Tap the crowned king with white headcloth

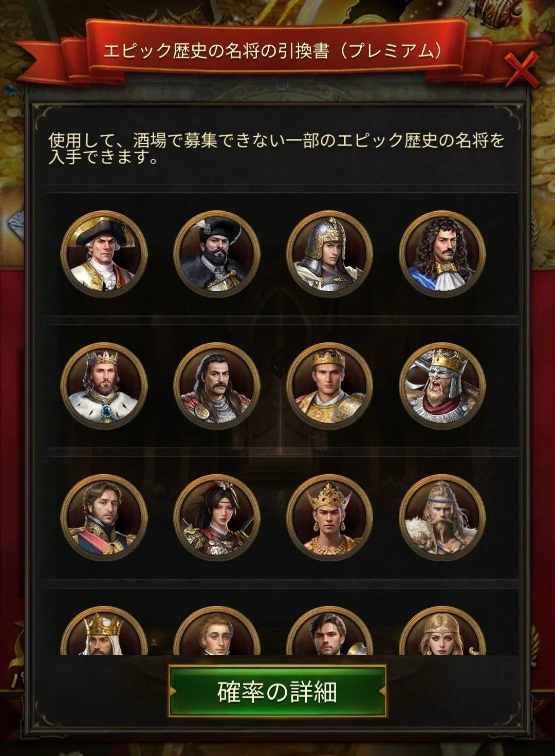(x=104, y=631)
